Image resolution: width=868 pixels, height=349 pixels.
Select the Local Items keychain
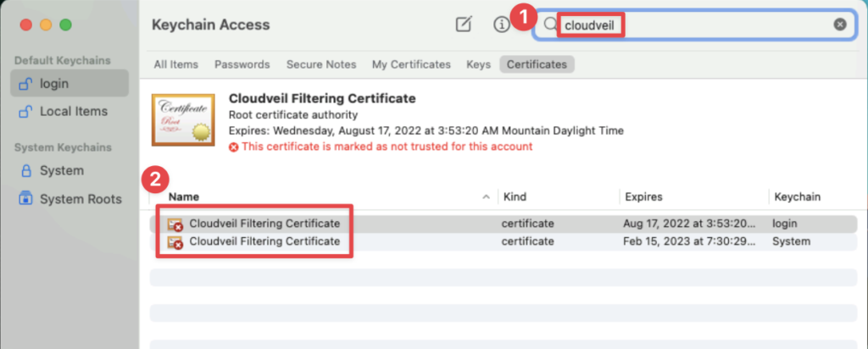[70, 111]
